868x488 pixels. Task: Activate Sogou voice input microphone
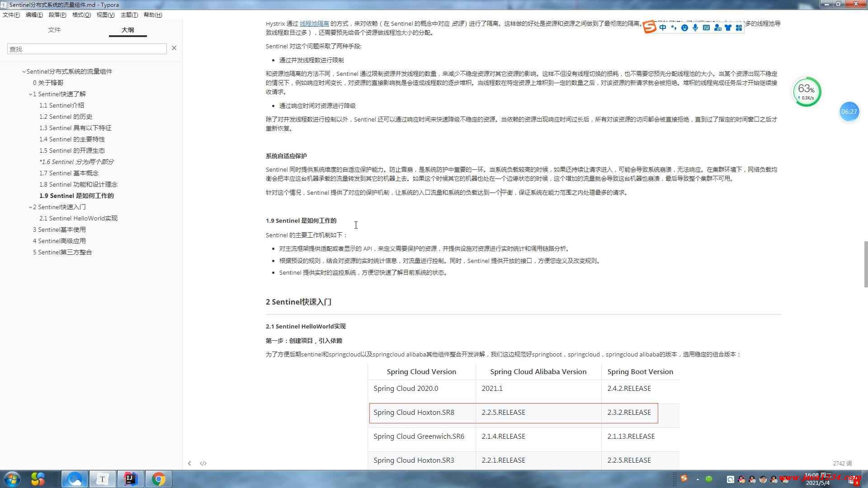[x=695, y=28]
